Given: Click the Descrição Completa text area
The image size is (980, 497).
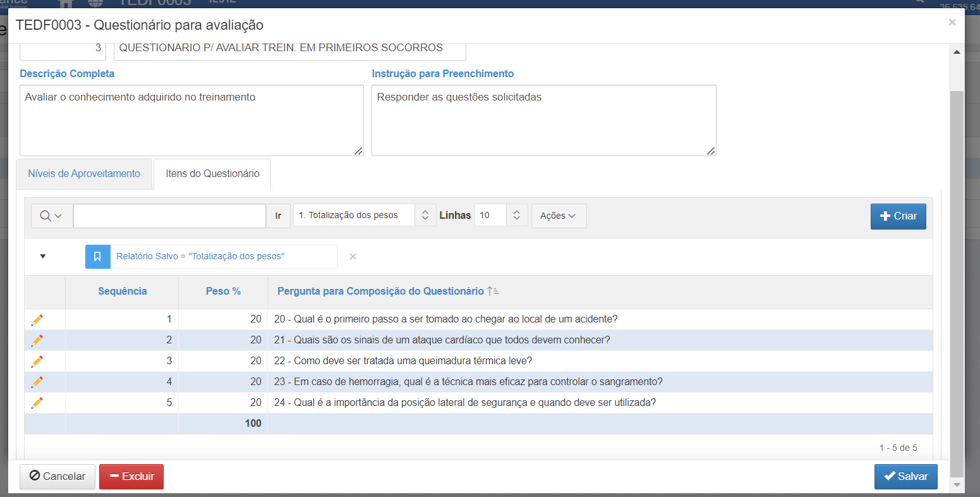Looking at the screenshot, I should [x=191, y=120].
